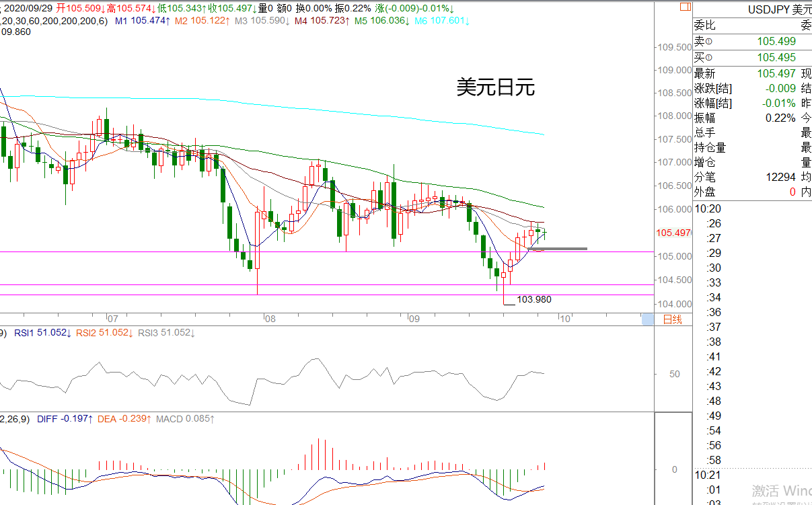Click the 103.980 low price annotation
The height and width of the screenshot is (505, 812).
tap(533, 299)
